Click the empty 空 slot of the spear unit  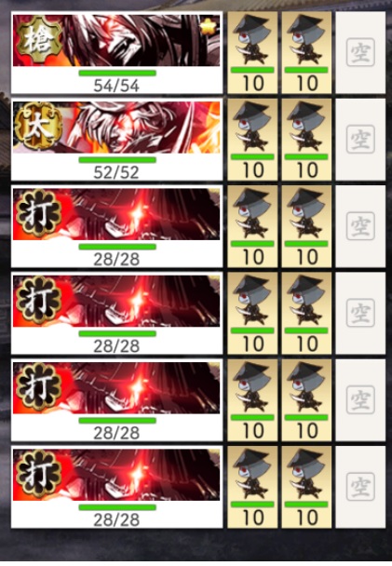click(360, 53)
